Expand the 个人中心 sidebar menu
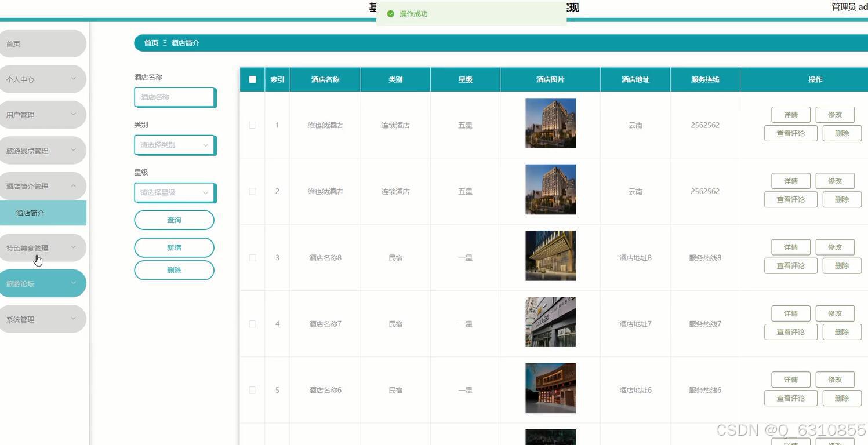The image size is (868, 445). point(42,79)
